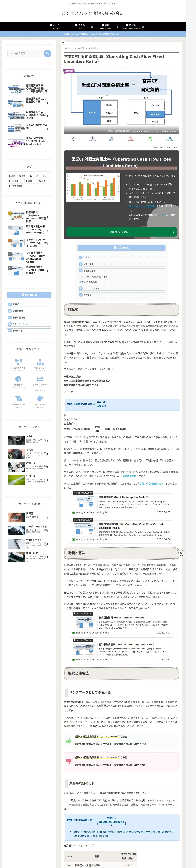This screenshot has height=868, width=196.
Task: Expand the スキル submenu arrow
Action: (92, 27)
